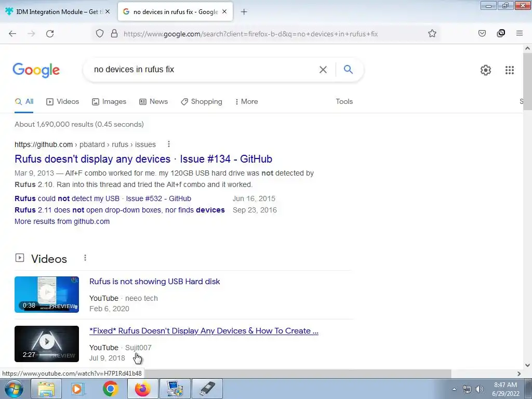This screenshot has height=399, width=532.
Task: Open the Firefox application menu
Action: click(520, 33)
